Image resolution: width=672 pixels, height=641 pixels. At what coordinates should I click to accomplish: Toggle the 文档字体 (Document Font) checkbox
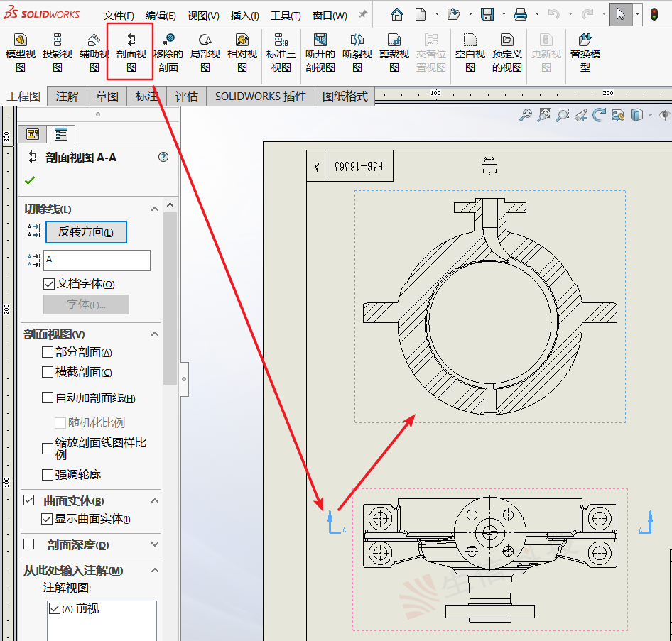[49, 284]
